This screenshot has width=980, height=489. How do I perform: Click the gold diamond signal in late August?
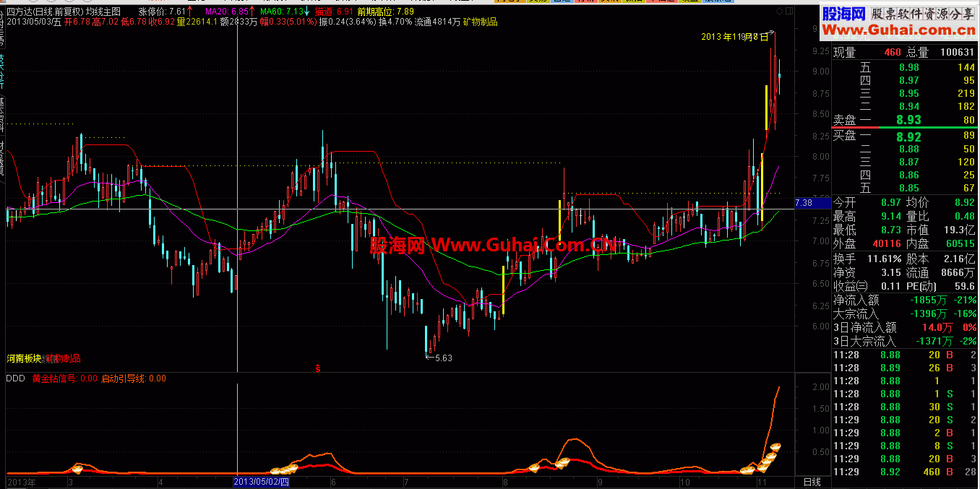tap(564, 461)
